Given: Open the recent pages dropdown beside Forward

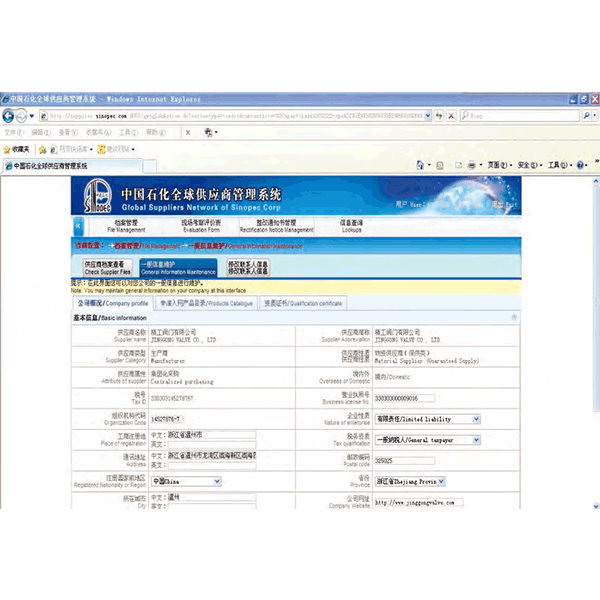Looking at the screenshot, I should pos(32,116).
